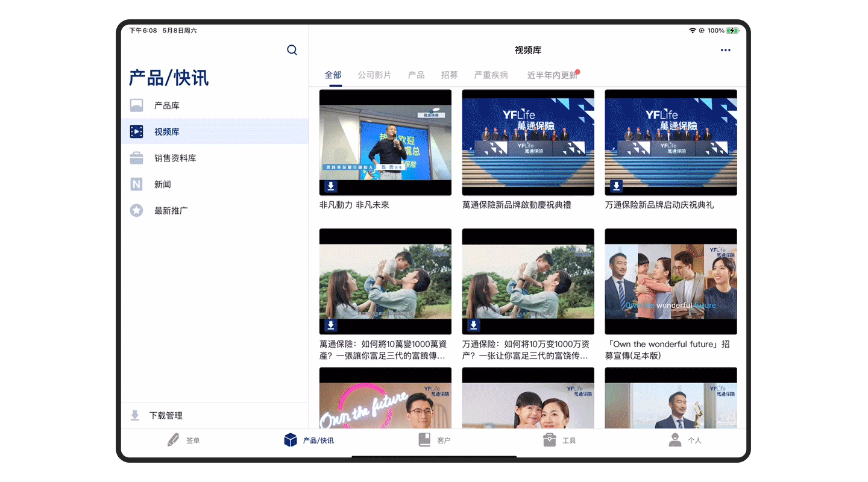
Task: Click the title starting 萬通保險：如何將10萬
Action: [x=383, y=350]
